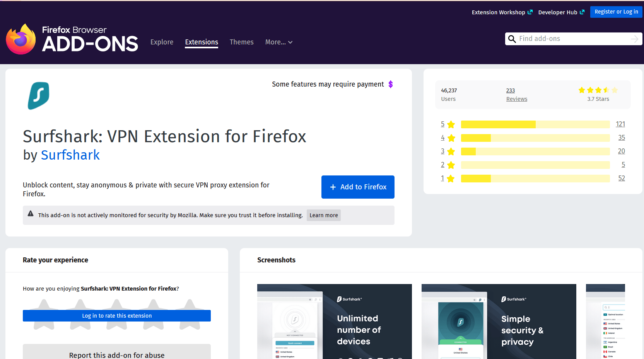Viewport: 644px width, 359px height.
Task: Click the Some features may require payment text
Action: (328, 84)
